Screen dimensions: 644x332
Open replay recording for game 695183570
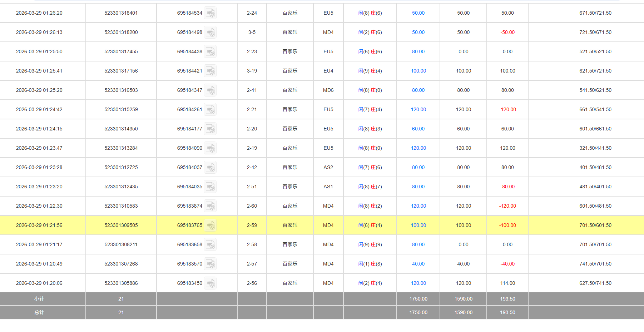pos(210,264)
